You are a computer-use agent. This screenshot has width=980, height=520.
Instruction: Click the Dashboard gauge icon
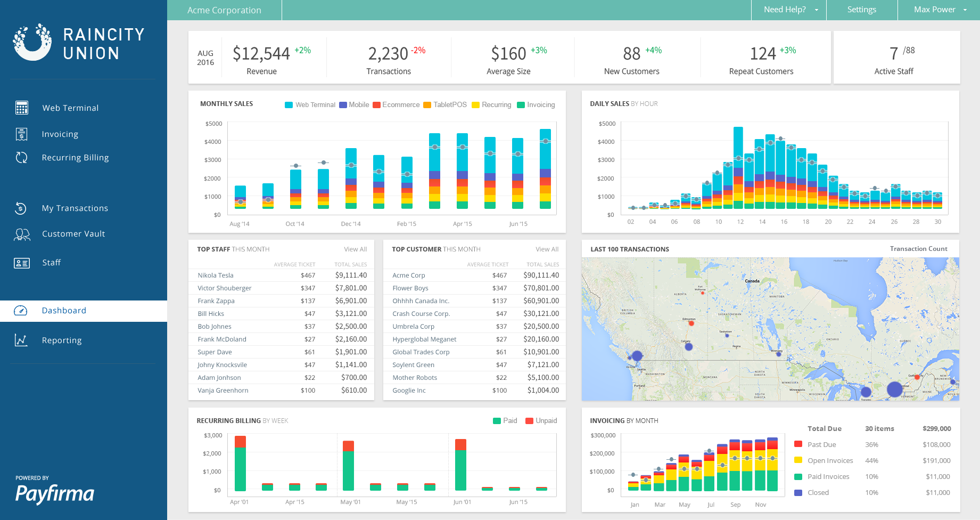coord(21,311)
